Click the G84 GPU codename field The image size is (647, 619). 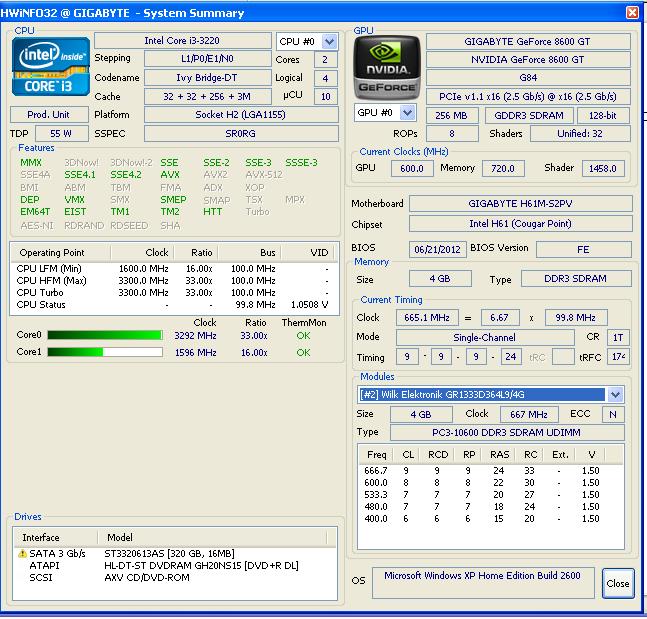click(x=528, y=77)
